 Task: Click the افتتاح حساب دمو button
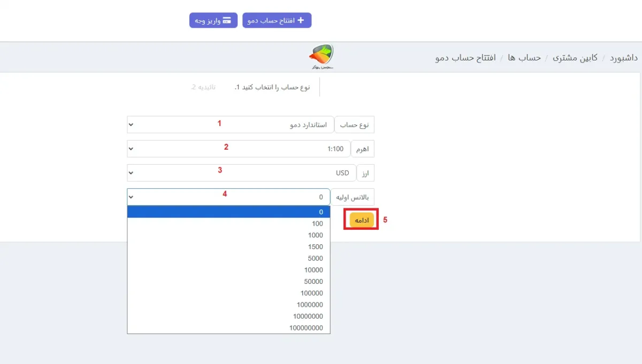pos(277,20)
